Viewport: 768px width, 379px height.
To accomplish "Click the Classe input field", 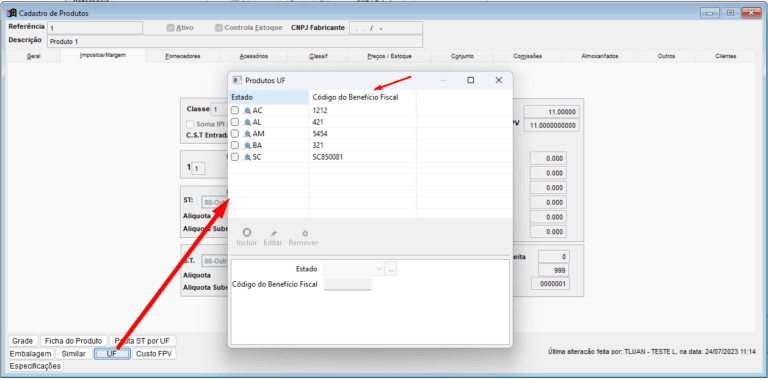I will click(x=219, y=109).
